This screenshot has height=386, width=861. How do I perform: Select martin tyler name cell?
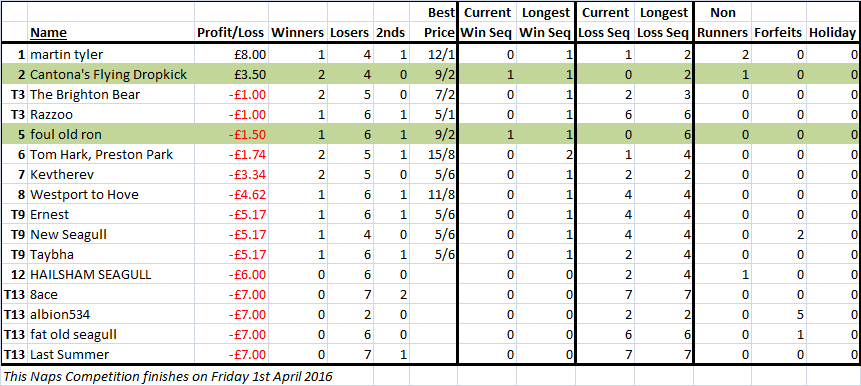[x=110, y=55]
